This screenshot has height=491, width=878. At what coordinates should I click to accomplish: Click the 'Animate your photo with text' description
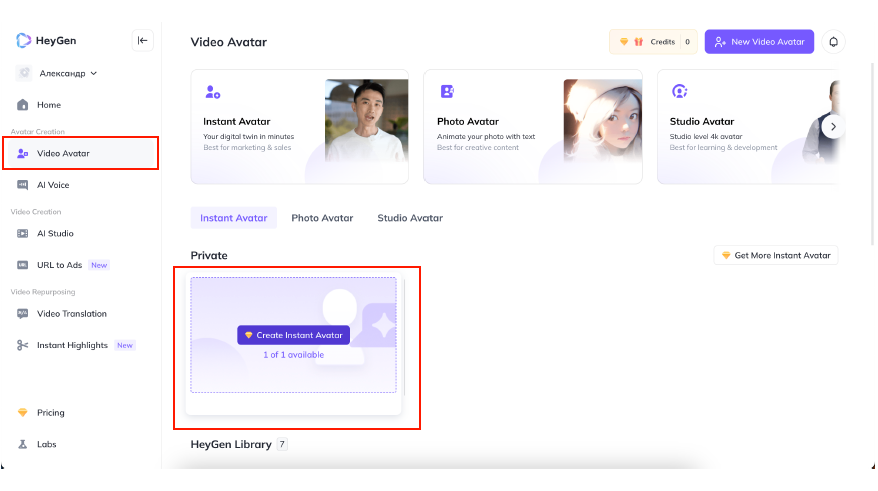[486, 137]
